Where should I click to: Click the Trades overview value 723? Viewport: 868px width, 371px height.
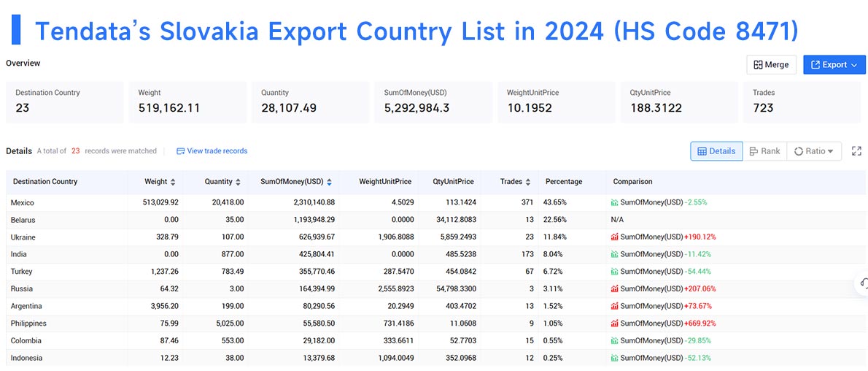point(763,108)
